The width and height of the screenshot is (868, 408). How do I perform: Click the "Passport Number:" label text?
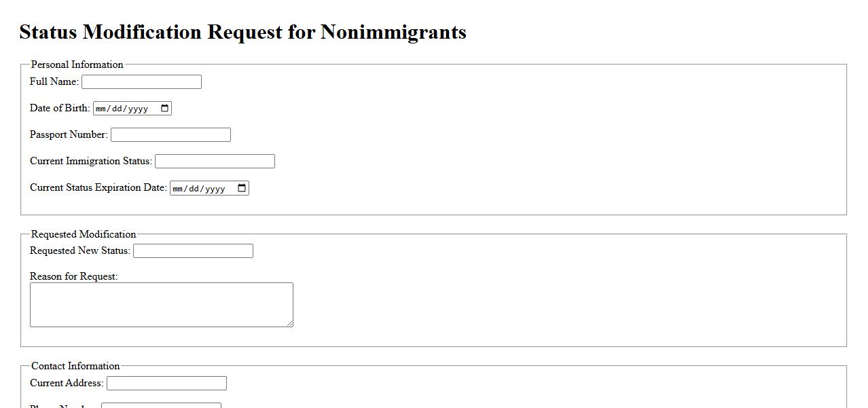click(69, 134)
